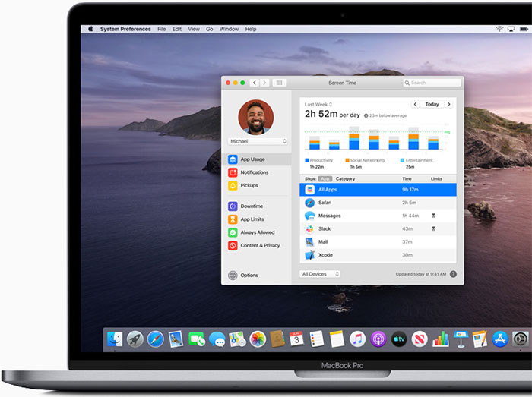This screenshot has height=397, width=532.
Task: Open Always Allowed settings
Action: click(258, 232)
